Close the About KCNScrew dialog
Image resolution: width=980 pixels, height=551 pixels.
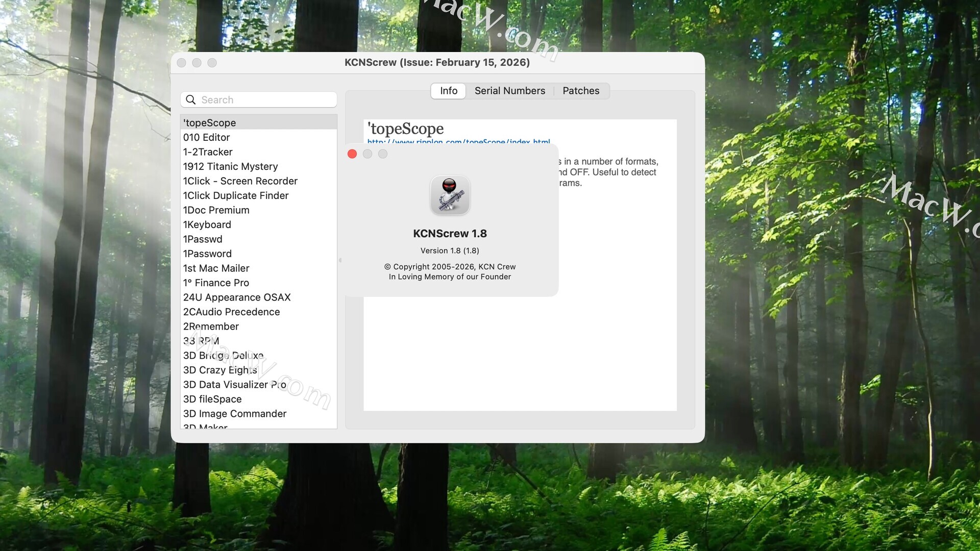click(x=352, y=154)
